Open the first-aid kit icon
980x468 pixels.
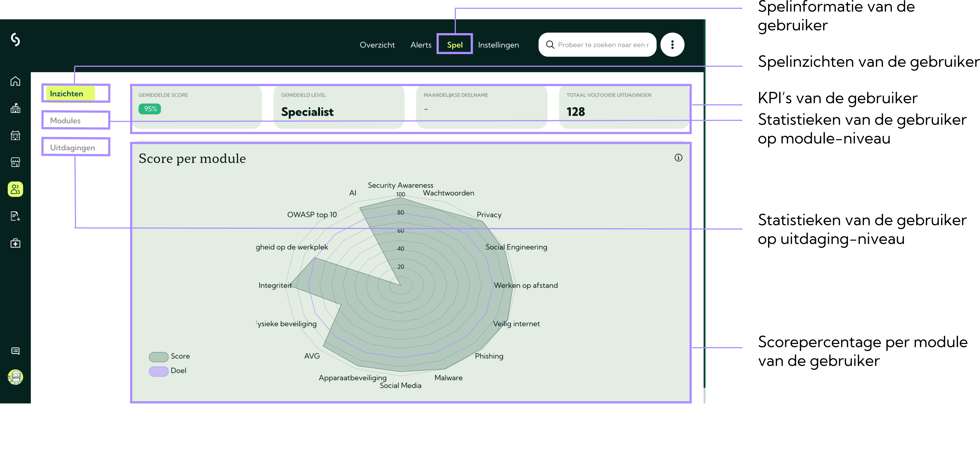(15, 243)
